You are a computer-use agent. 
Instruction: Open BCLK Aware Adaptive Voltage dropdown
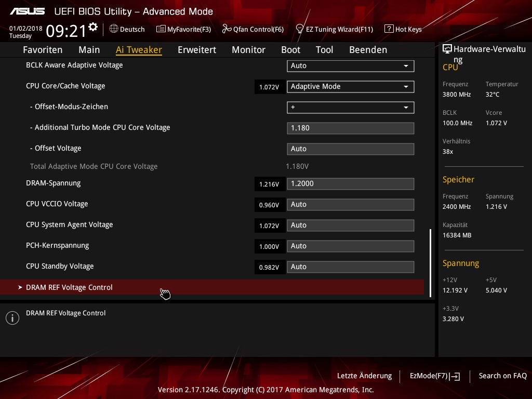point(351,66)
